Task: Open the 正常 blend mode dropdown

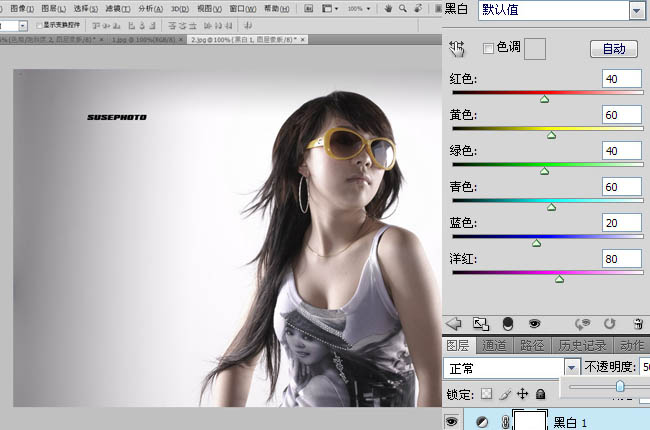Action: 572,369
